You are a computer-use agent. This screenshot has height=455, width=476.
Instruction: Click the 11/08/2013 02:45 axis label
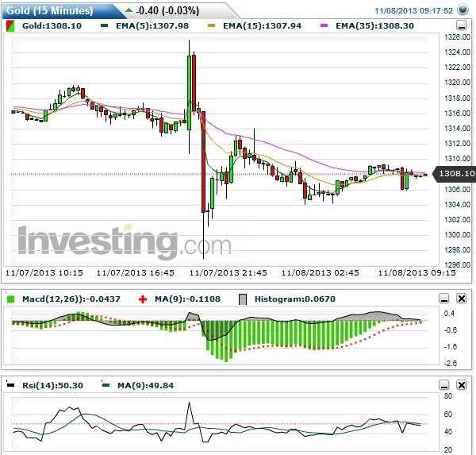(x=320, y=272)
